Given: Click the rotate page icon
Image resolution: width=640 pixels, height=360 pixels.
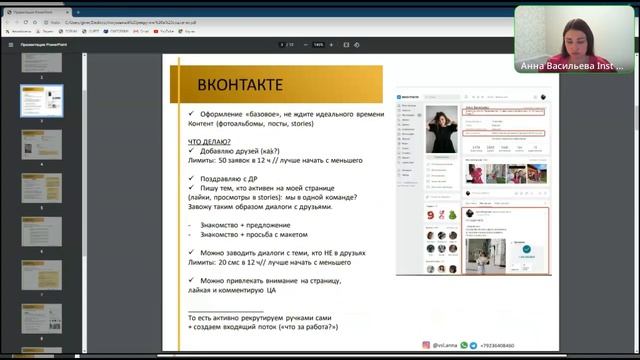Looking at the screenshot, I should tap(357, 45).
